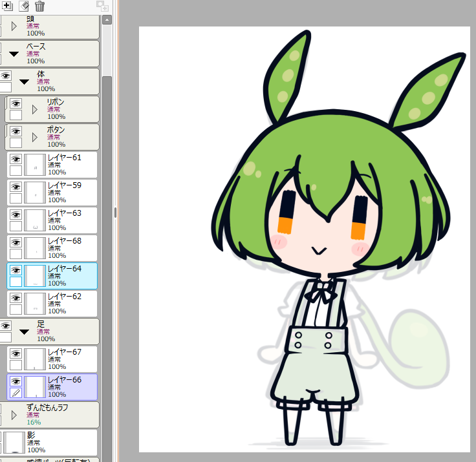
Task: Select the レイヤー64 name text
Action: (65, 268)
